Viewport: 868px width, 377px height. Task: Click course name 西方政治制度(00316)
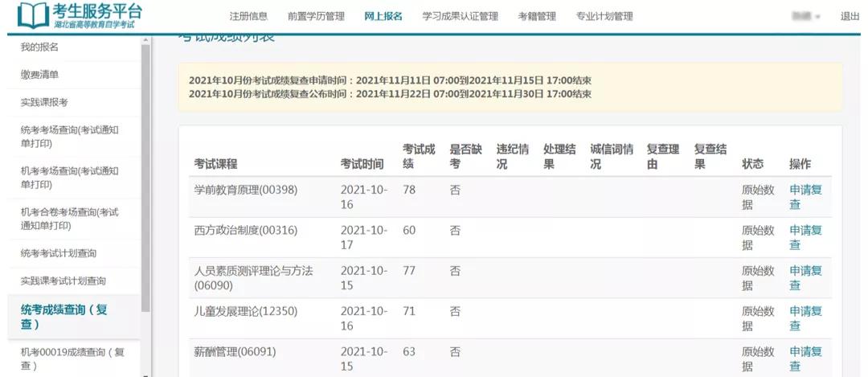[x=246, y=230]
